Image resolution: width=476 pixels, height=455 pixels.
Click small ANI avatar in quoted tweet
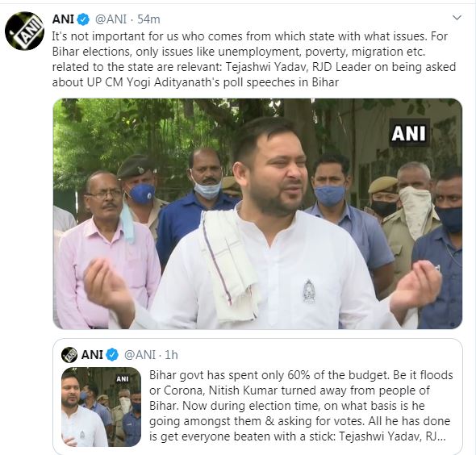point(69,354)
